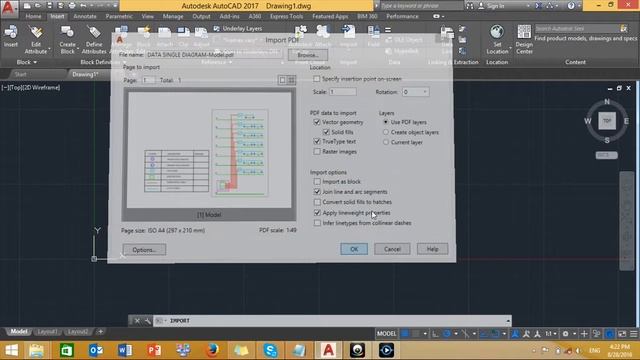The height and width of the screenshot is (360, 640).
Task: Click the Help button in dialog
Action: point(432,249)
